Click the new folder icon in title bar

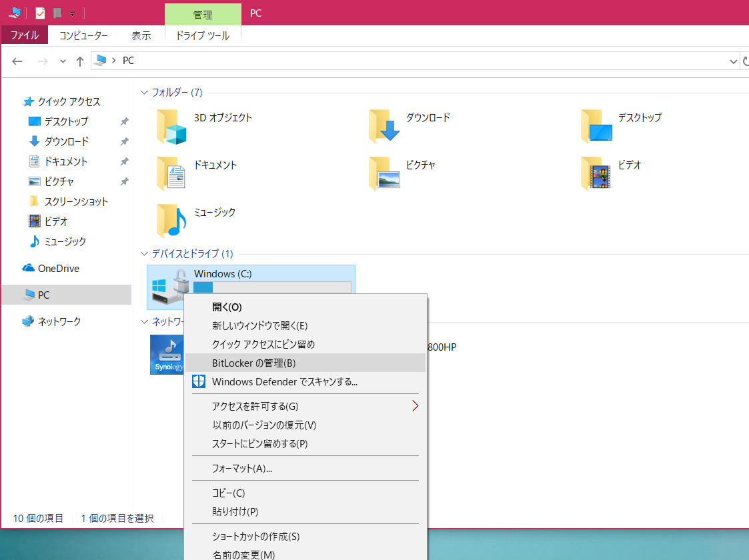[x=57, y=13]
